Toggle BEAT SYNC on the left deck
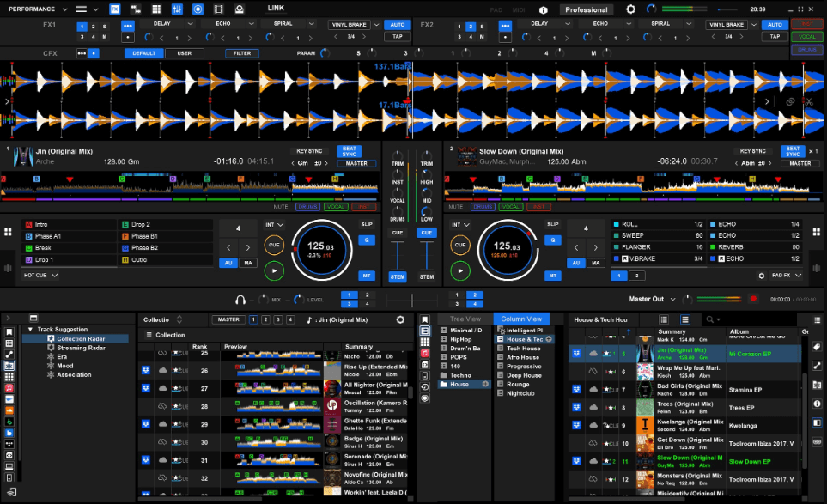 click(x=350, y=150)
